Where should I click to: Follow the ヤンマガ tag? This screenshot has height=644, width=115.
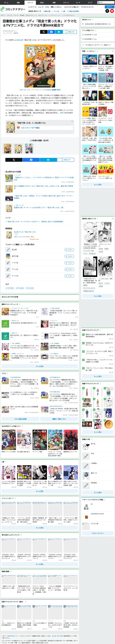click(69, 276)
